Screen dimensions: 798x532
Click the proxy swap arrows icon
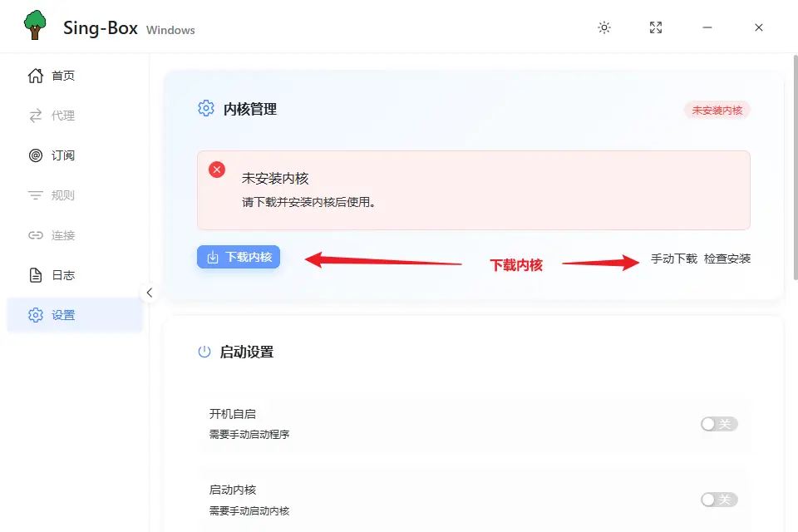(x=35, y=116)
